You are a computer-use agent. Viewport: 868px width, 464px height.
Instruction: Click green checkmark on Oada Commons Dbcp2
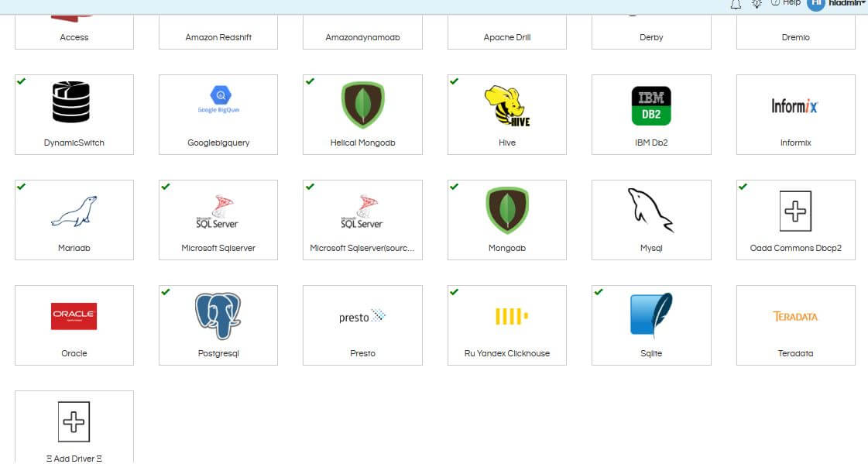point(743,186)
